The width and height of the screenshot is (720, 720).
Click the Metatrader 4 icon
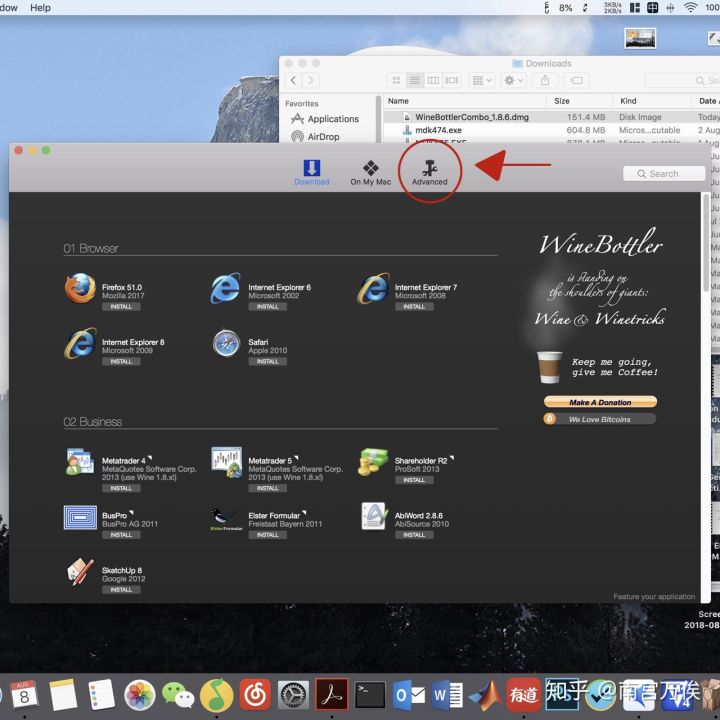tap(80, 462)
